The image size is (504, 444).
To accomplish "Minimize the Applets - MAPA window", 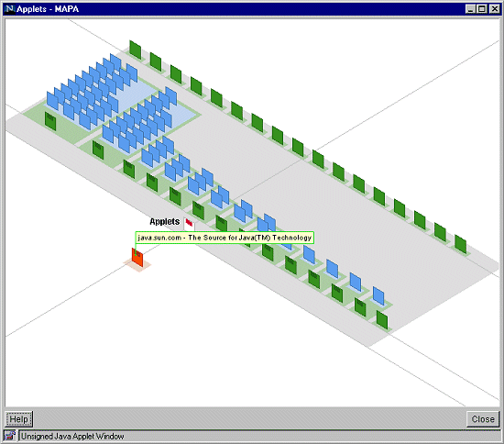I will 471,8.
